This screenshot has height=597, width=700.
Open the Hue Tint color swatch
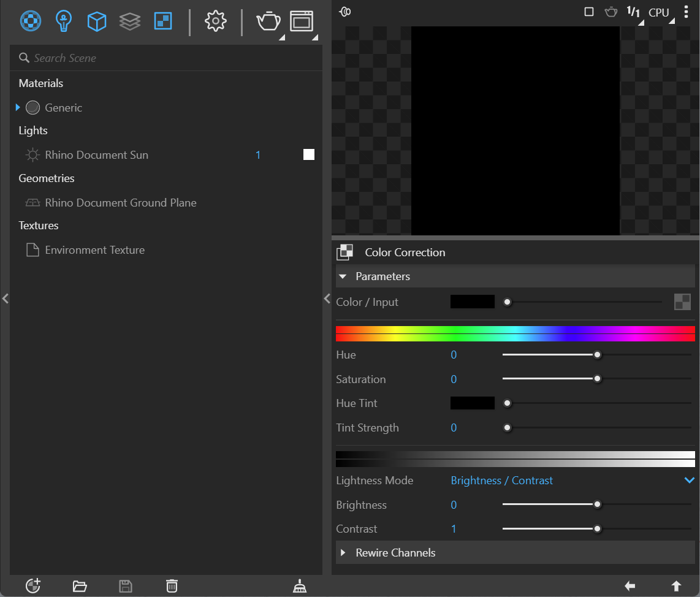(x=473, y=403)
